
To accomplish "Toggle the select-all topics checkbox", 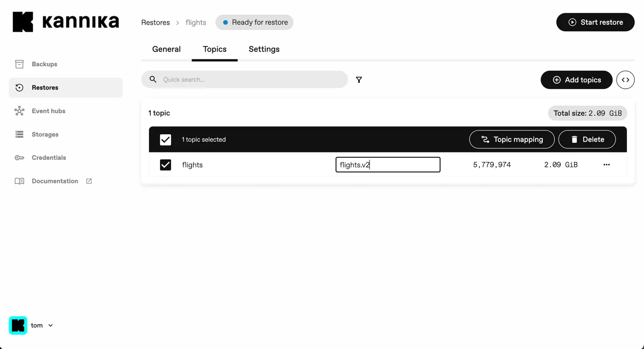I will (165, 139).
